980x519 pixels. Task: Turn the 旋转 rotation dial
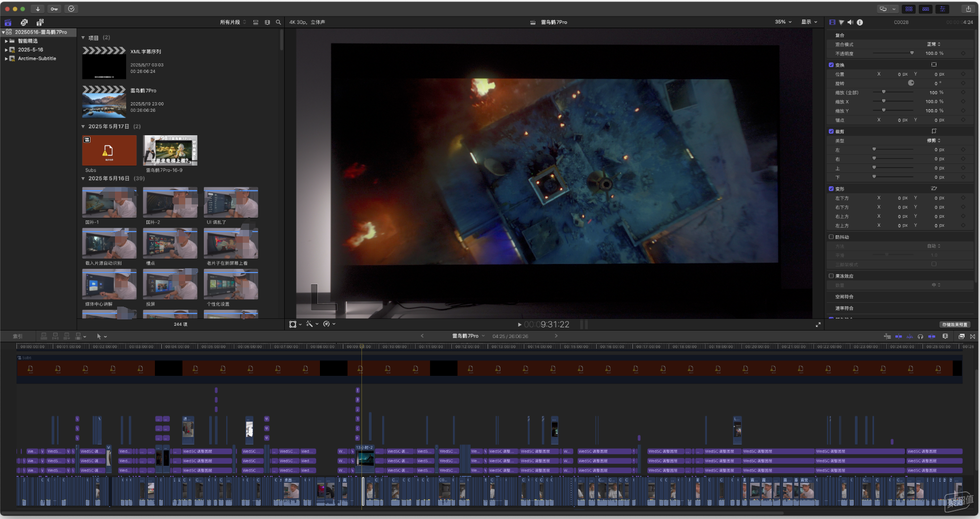911,83
